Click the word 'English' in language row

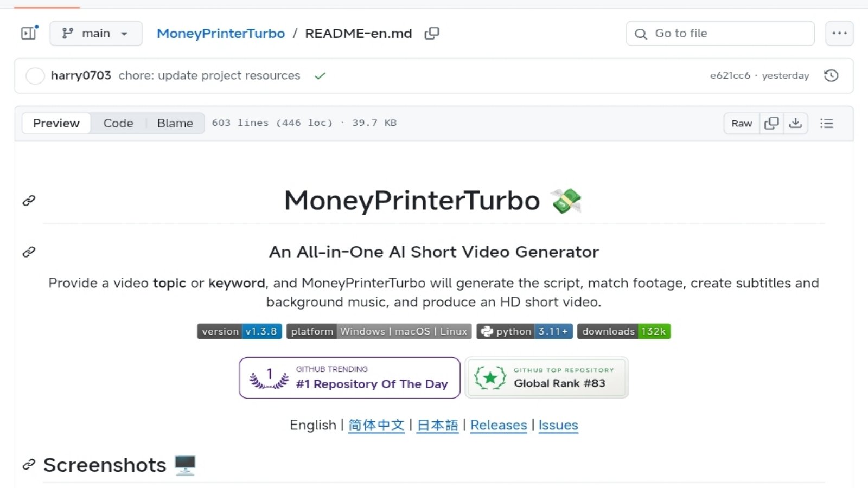[x=313, y=425]
